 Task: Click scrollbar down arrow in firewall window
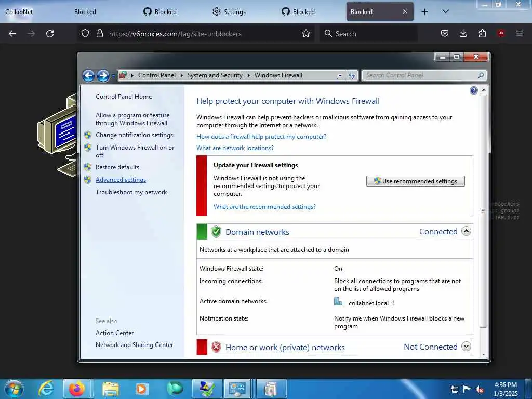click(484, 354)
